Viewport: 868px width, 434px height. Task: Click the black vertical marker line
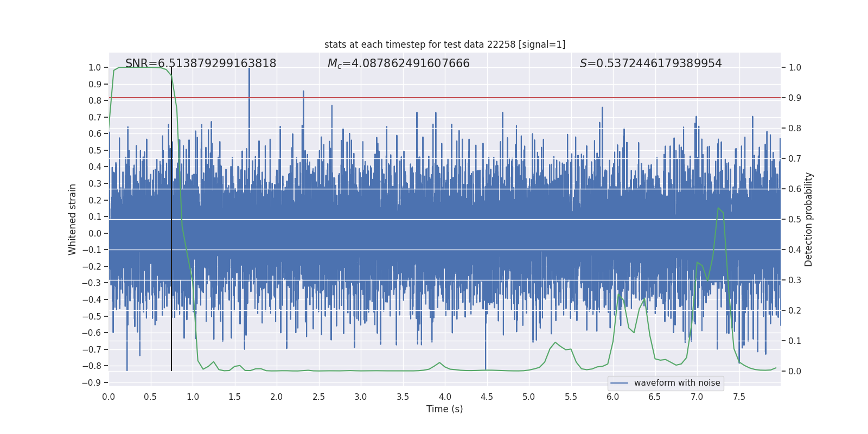[x=171, y=271]
